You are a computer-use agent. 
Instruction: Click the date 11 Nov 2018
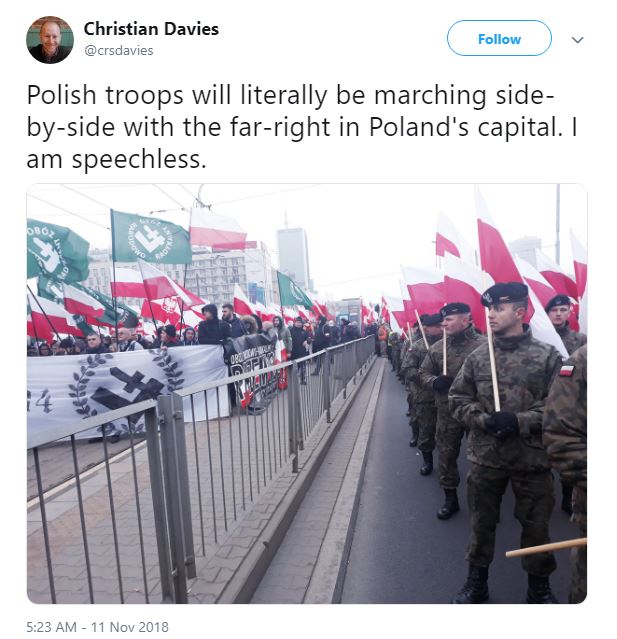click(x=130, y=627)
